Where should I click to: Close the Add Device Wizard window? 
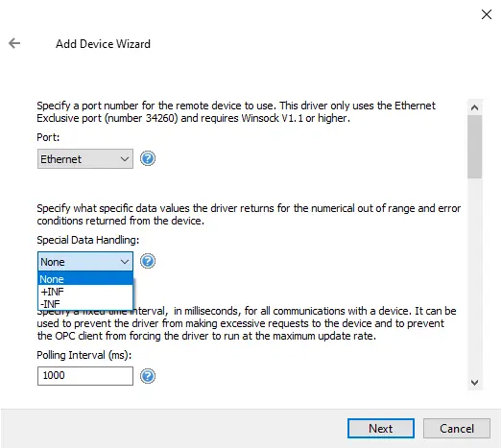pos(487,14)
